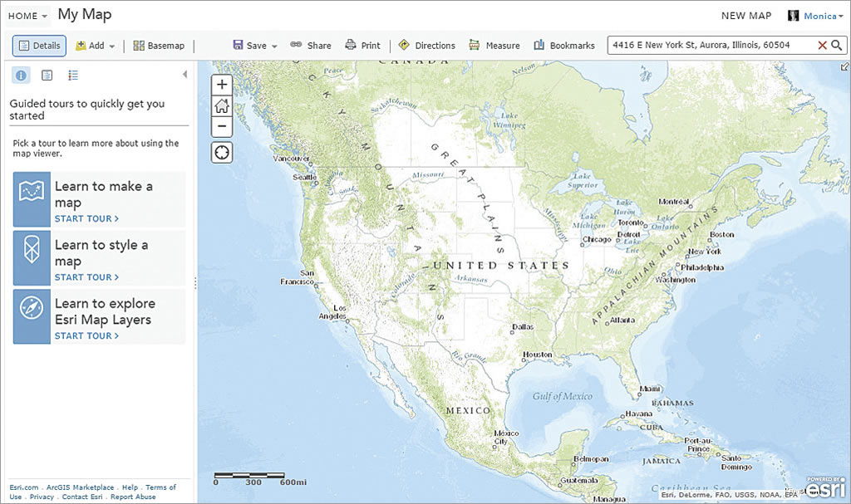
Task: Click the magnifying glass search icon
Action: point(837,45)
